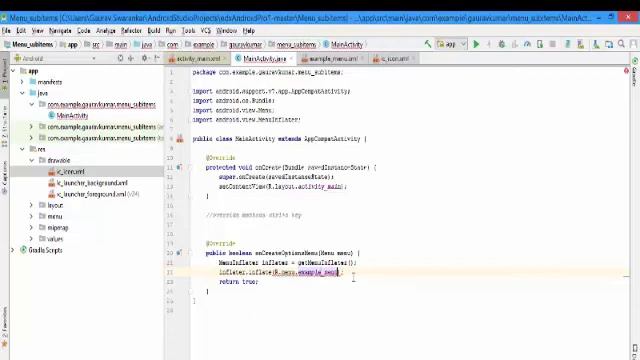Viewport: 640px width, 360px height.
Task: Expand the layout folder
Action: [31, 205]
